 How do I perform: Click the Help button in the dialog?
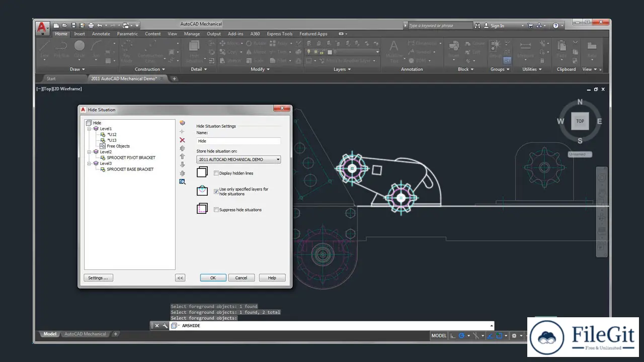coord(272,278)
